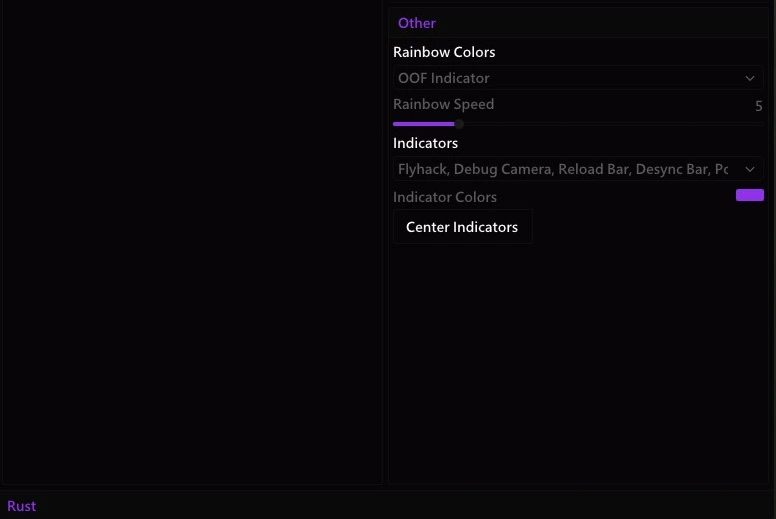Click the unfilled part of Rainbow Speed track

613,124
